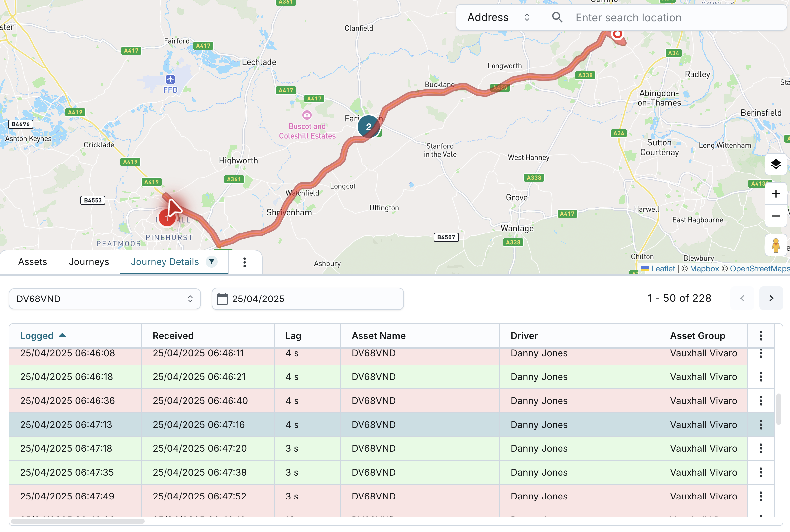This screenshot has height=532, width=790.
Task: Open the DV68VND asset selector dropdown
Action: tap(104, 299)
